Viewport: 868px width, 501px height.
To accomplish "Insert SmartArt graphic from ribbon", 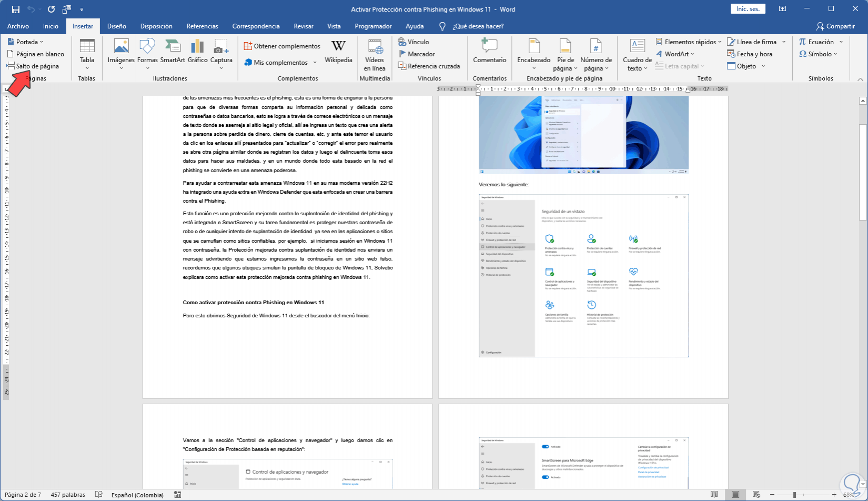I will 173,52.
